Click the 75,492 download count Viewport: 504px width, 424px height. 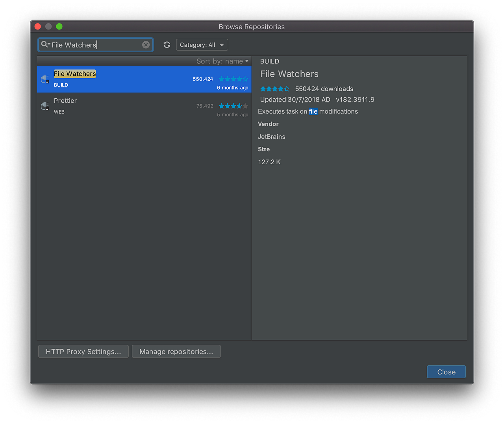pos(205,106)
